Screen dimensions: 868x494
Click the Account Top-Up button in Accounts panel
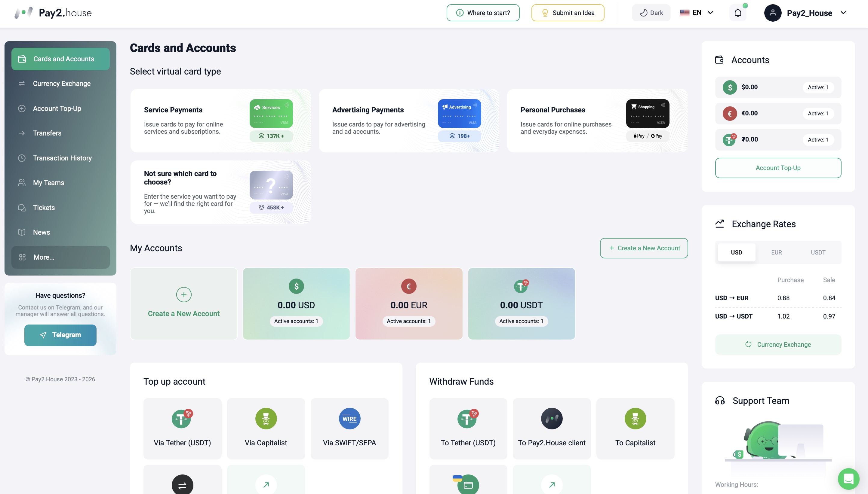(778, 168)
